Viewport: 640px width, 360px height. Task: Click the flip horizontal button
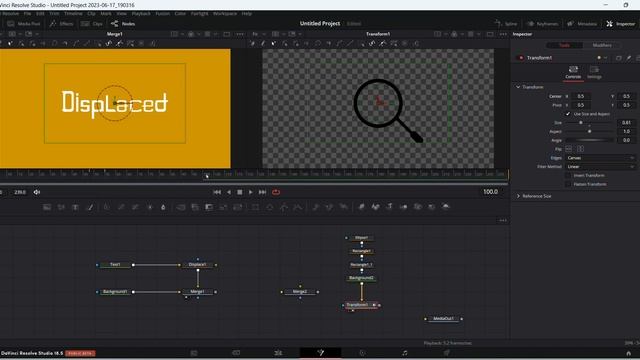pos(569,149)
